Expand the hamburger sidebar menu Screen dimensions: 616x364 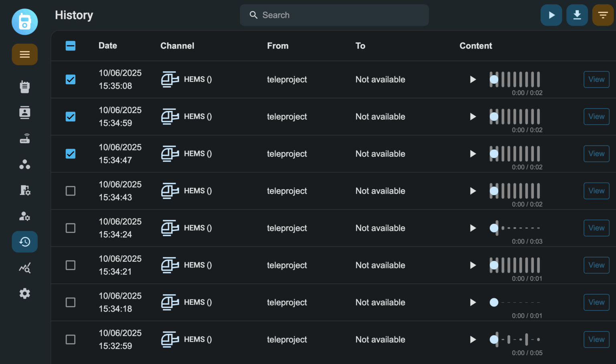tap(25, 55)
